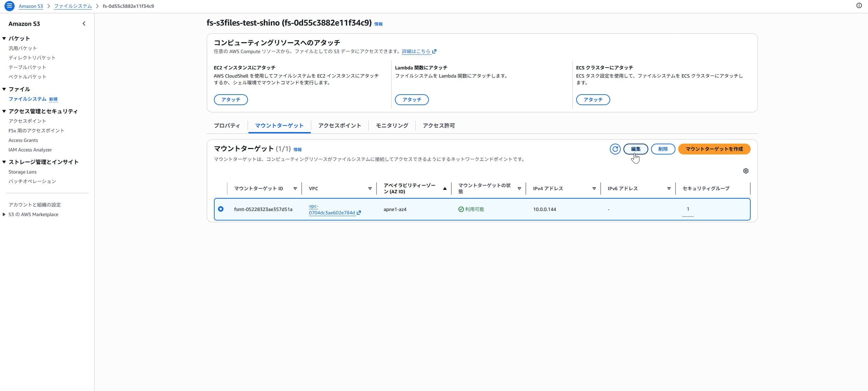Sort by Mount Target ID column arrow
Viewport: 868px width, 391px height.
295,189
